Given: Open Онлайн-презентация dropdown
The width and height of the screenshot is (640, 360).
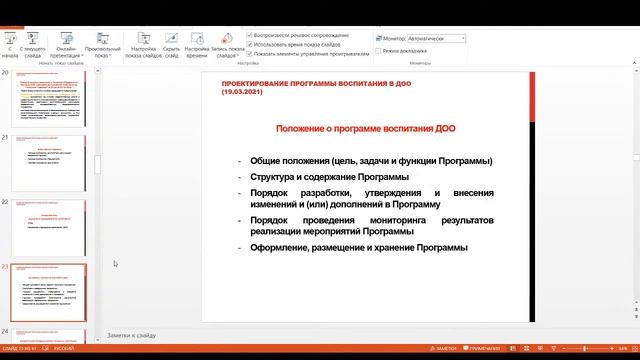Looking at the screenshot, I should [67, 45].
